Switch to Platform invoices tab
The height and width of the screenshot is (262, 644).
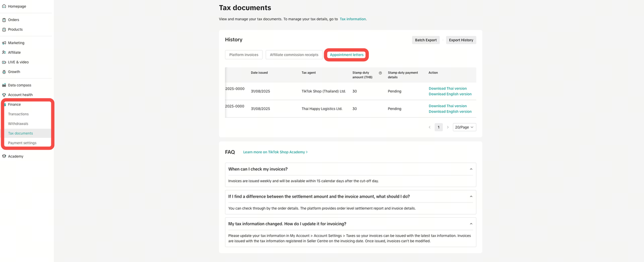[244, 55]
